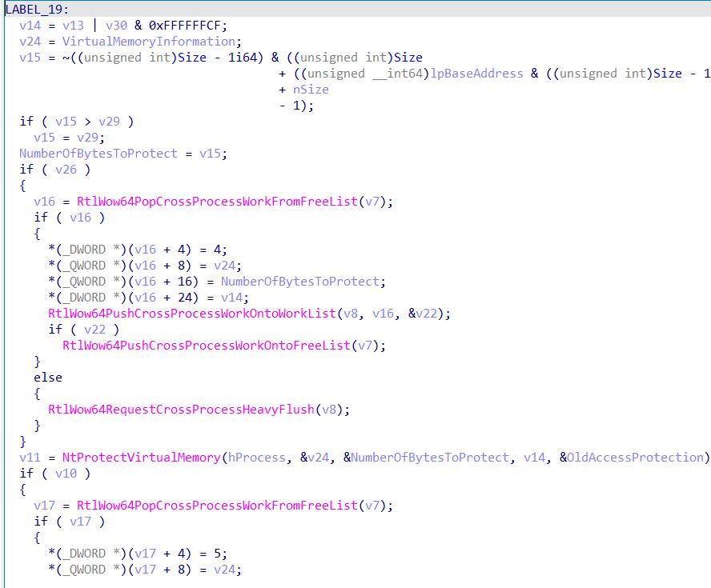Go to RtlWow64RequestCrossProcessHeavyFlush function
The width and height of the screenshot is (711, 588).
[182, 409]
